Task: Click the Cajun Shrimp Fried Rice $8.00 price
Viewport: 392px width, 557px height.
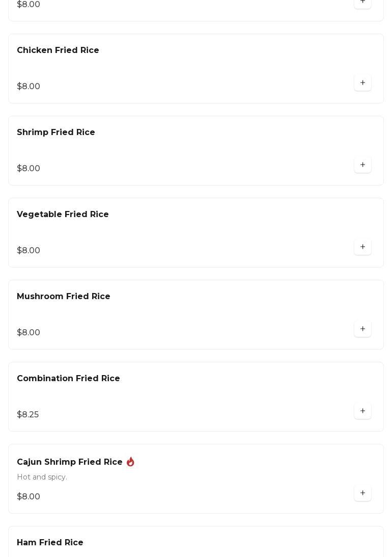Action: [29, 497]
